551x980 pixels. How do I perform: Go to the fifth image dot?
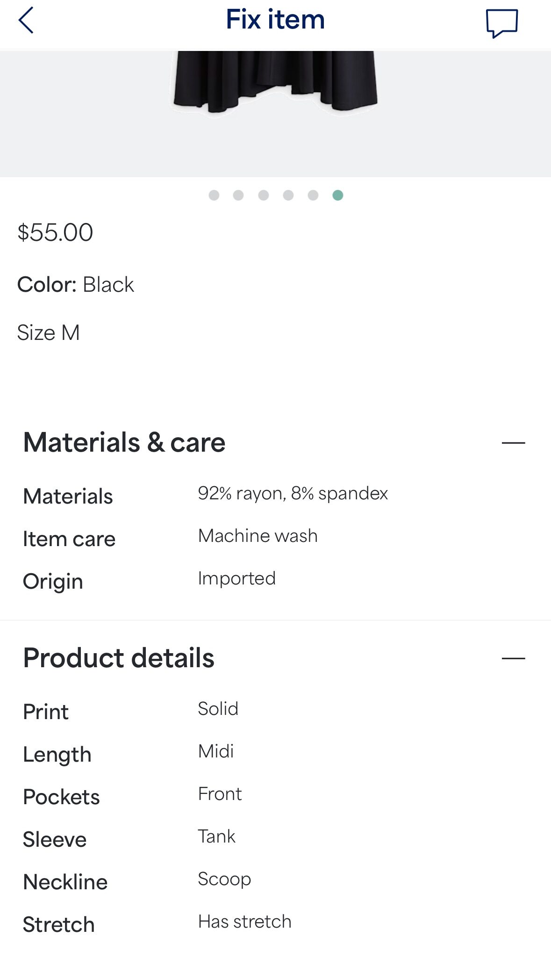(313, 195)
